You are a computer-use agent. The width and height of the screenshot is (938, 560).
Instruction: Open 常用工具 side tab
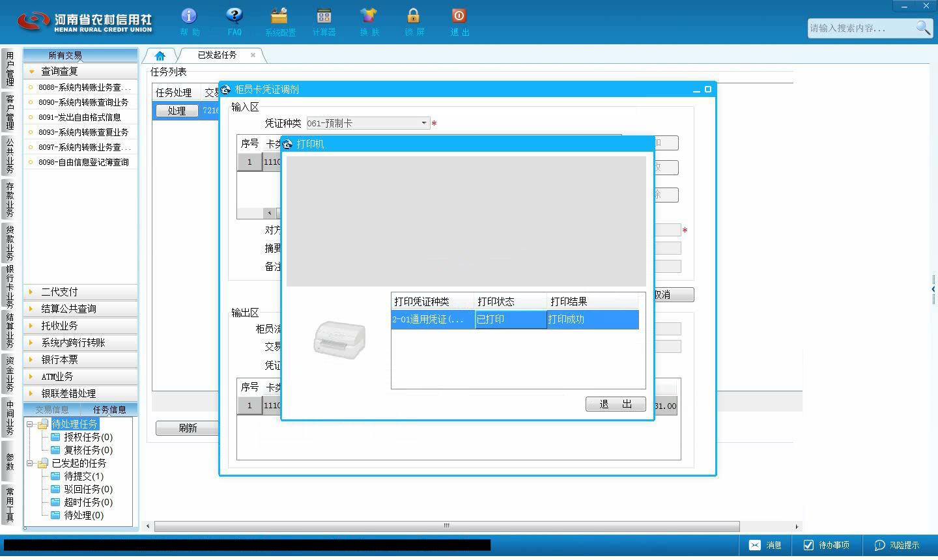pos(10,505)
